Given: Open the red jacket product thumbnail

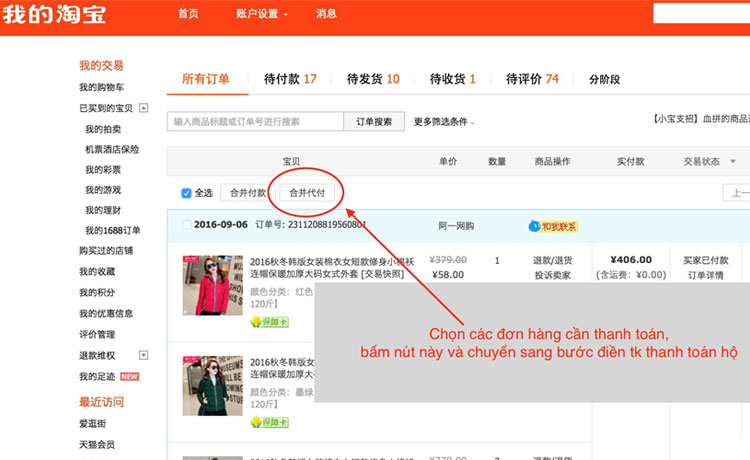Looking at the screenshot, I should pos(212,286).
